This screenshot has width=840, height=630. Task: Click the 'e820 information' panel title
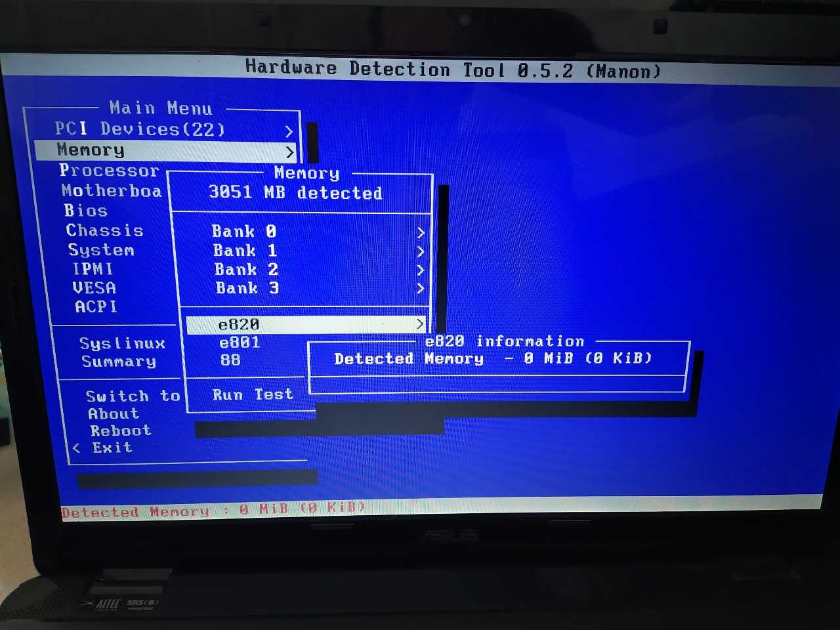(505, 341)
